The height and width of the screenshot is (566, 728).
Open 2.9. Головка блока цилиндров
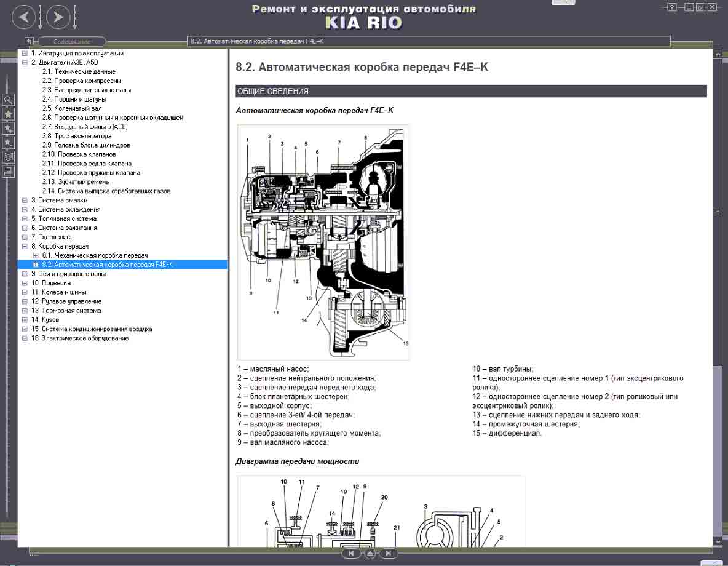(86, 145)
